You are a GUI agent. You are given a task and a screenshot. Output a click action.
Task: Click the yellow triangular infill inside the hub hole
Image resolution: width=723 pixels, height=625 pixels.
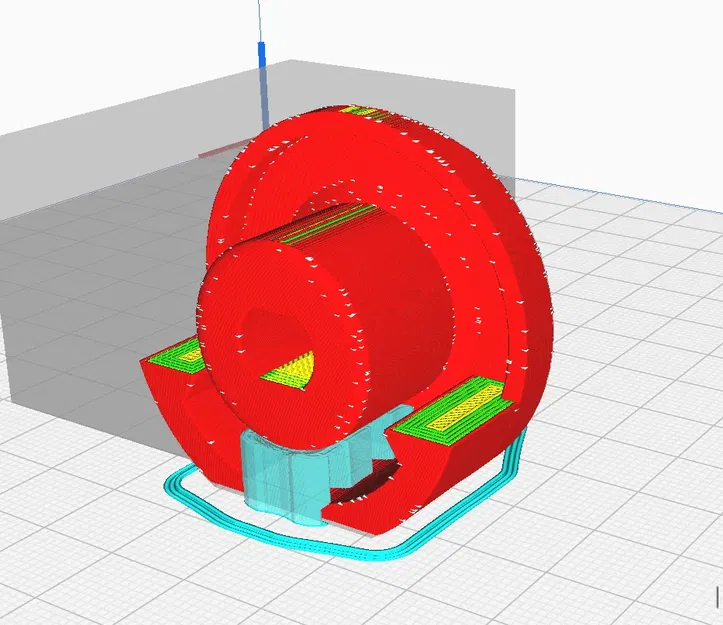click(x=290, y=371)
